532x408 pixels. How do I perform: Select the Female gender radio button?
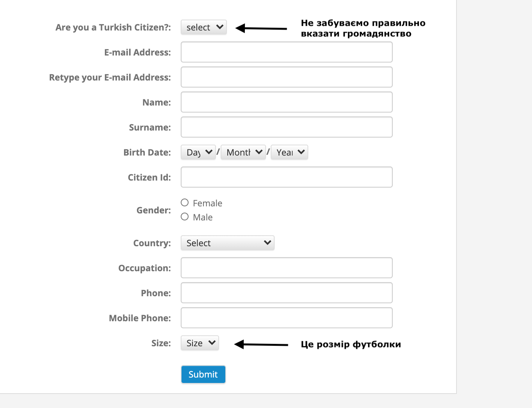(185, 202)
